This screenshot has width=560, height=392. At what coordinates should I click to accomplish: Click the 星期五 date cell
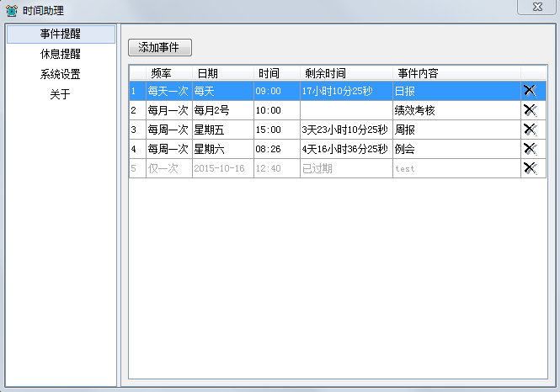point(223,130)
